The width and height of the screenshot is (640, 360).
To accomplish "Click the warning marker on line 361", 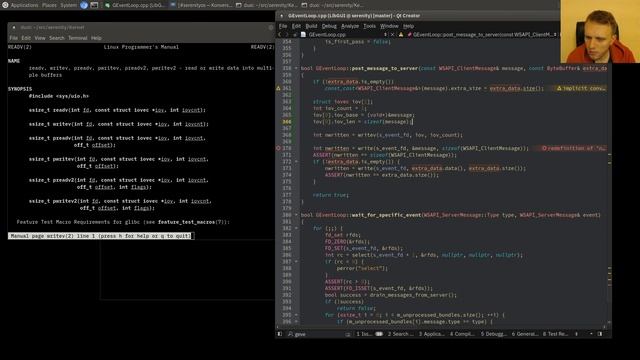I will (278, 88).
